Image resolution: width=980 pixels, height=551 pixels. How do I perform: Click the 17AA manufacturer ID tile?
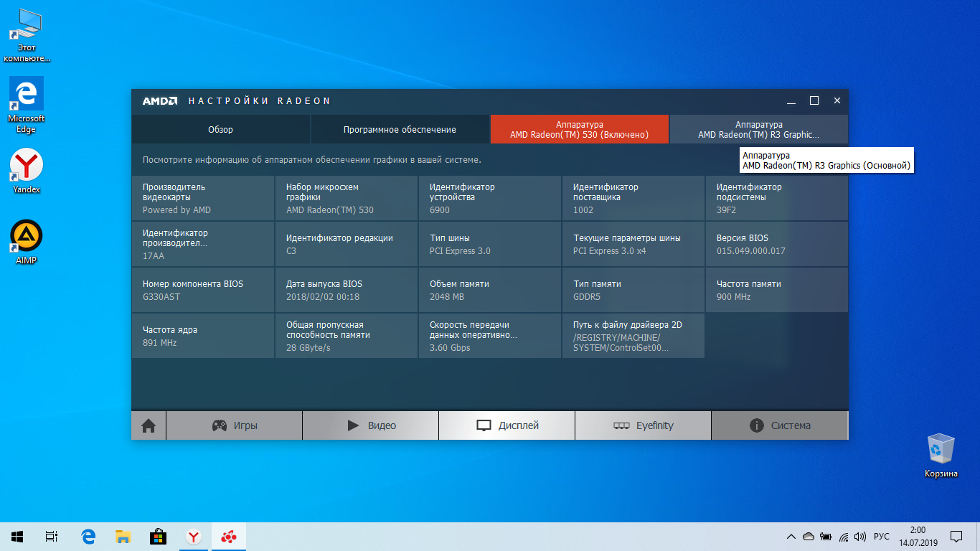(203, 244)
